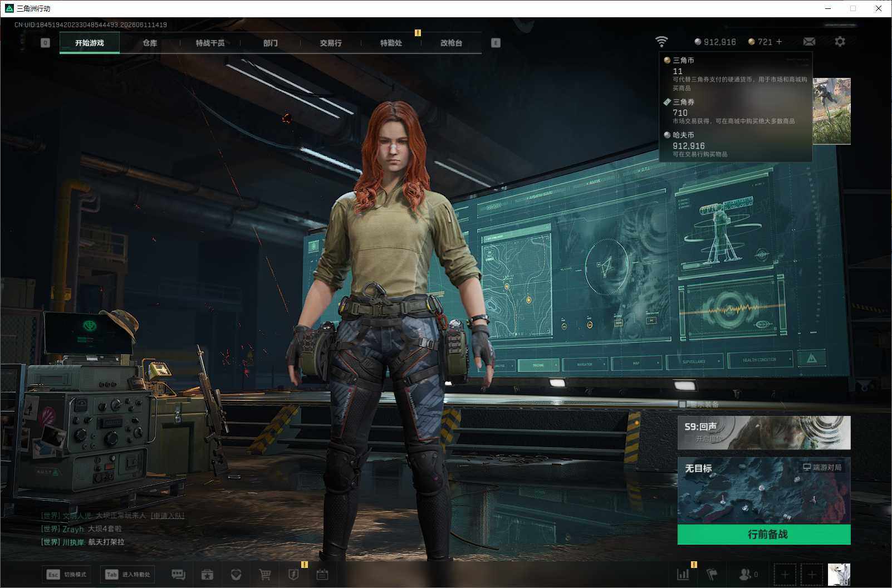Open the S9:回声 season banner

coord(764,433)
